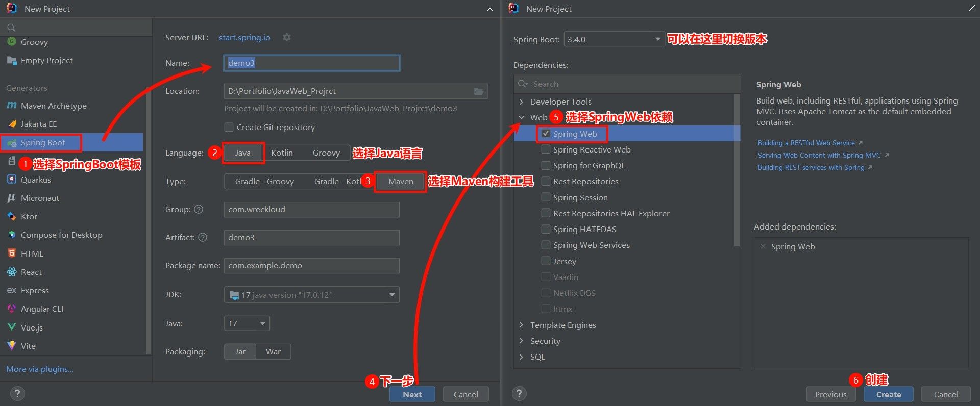The height and width of the screenshot is (406, 980).
Task: Collapse the Web category
Action: [x=521, y=117]
